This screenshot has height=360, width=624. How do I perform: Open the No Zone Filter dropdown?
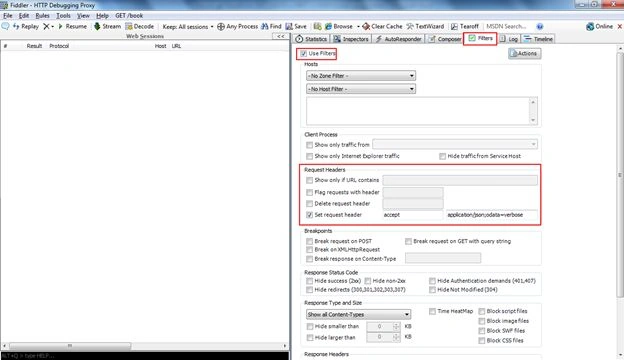pyautogui.click(x=361, y=76)
